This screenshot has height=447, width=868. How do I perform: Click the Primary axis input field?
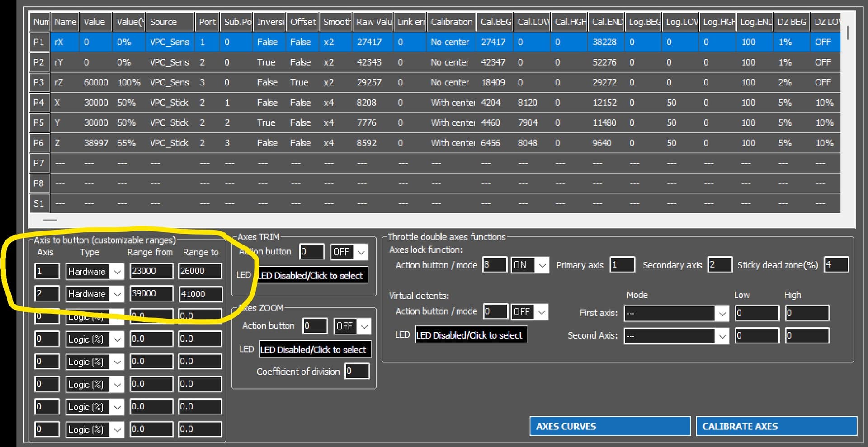pyautogui.click(x=623, y=265)
